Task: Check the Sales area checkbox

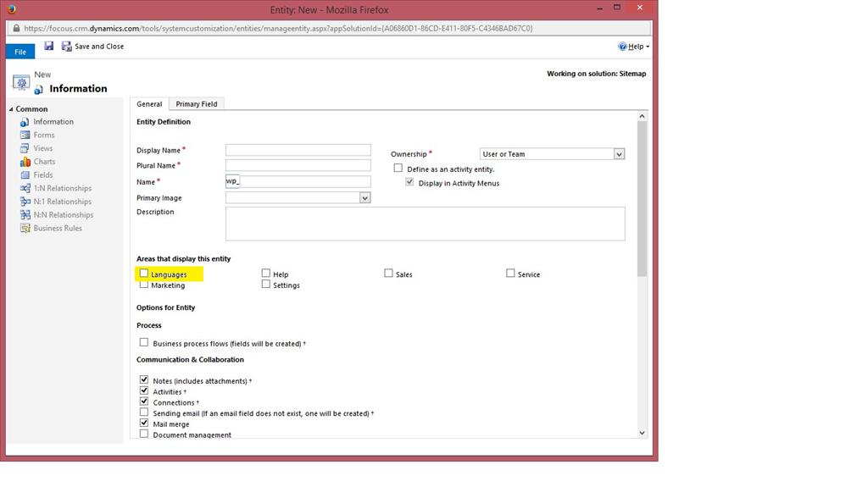Action: [x=388, y=274]
